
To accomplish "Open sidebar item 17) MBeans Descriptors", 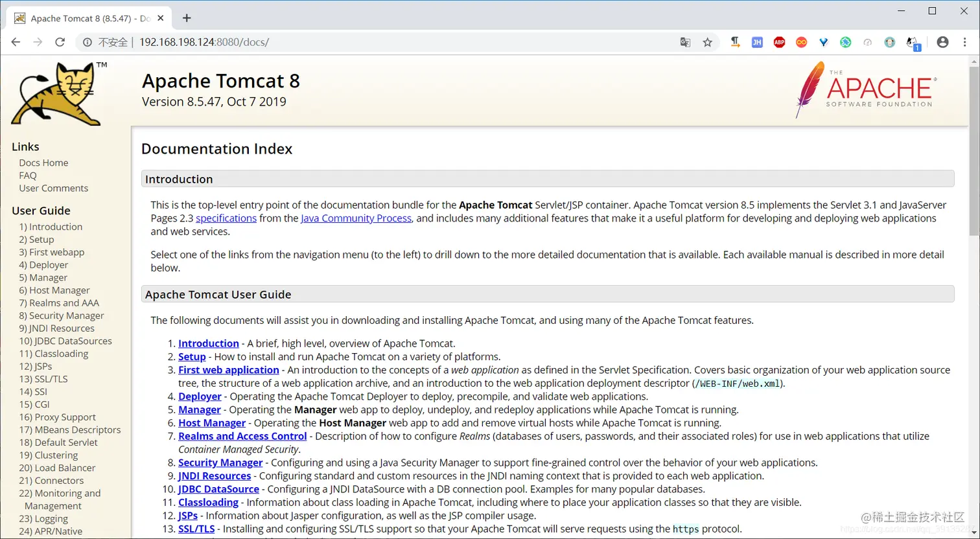I will click(x=70, y=430).
